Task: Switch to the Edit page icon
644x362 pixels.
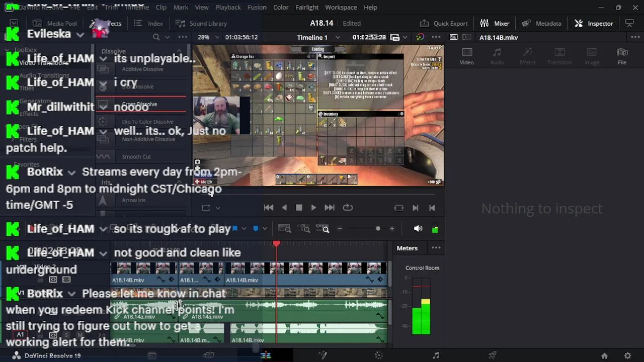Action: 266,355
